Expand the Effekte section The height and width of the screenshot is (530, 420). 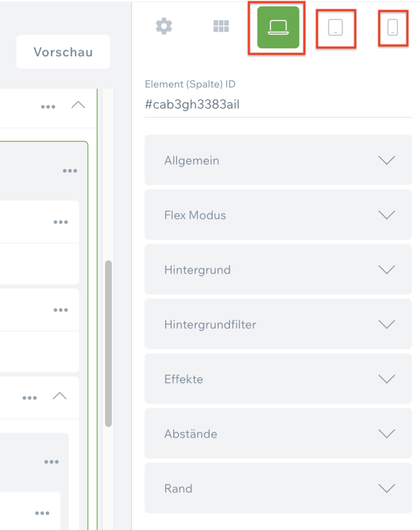click(x=278, y=379)
